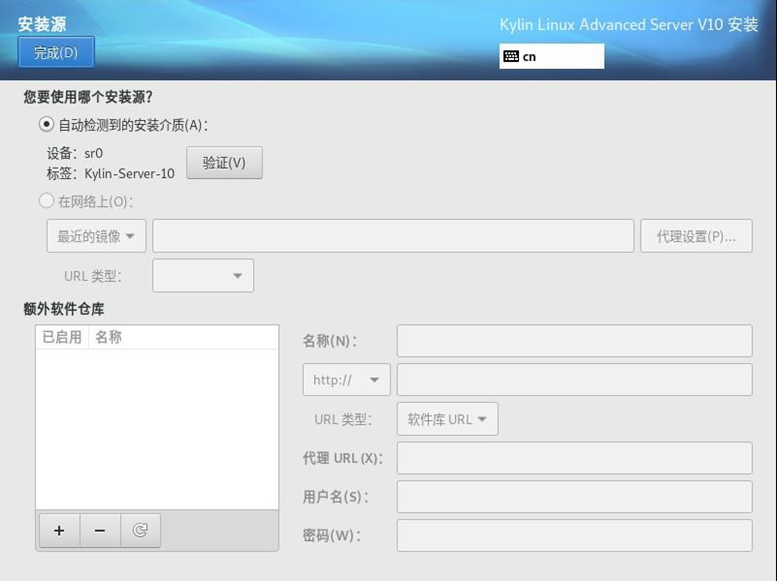777x581 pixels.
Task: Select auto-detected installation media radio button
Action: pyautogui.click(x=46, y=124)
